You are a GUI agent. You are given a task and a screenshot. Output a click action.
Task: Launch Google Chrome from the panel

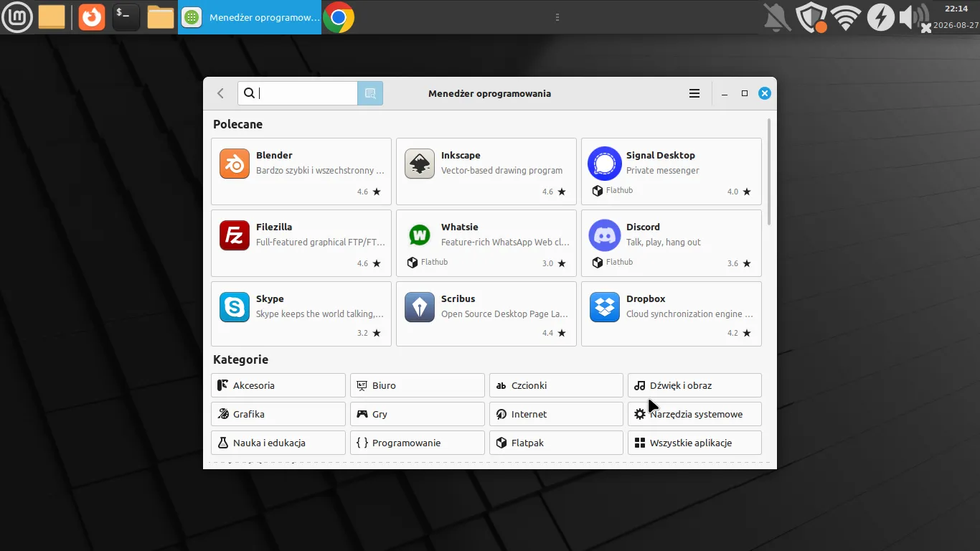point(339,17)
